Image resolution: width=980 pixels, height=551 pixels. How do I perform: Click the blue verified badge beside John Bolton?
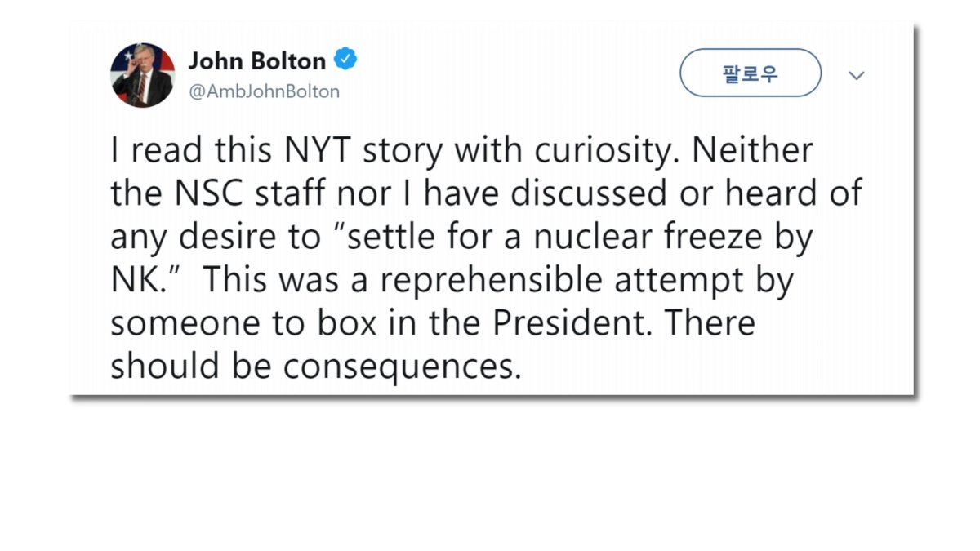346,60
